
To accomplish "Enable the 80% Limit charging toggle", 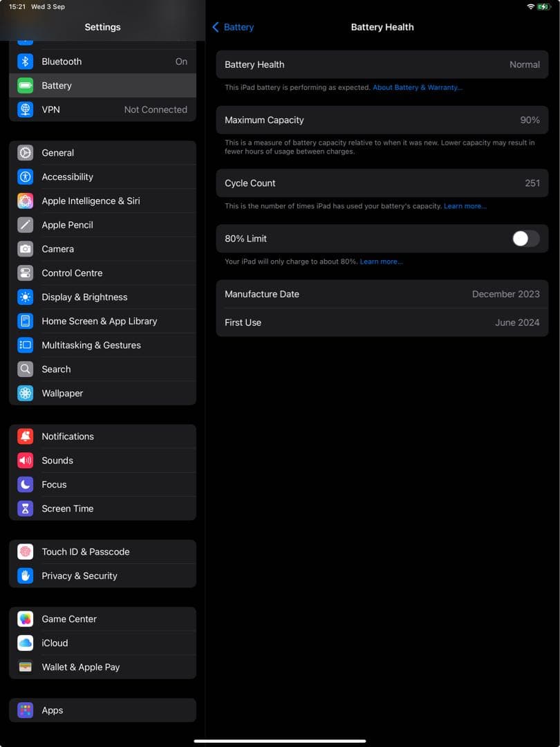I will point(524,238).
